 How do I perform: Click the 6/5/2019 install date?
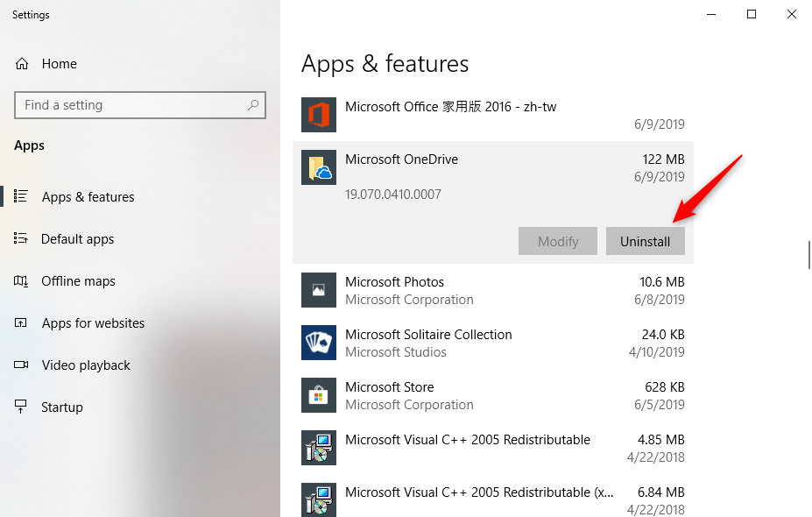click(660, 405)
